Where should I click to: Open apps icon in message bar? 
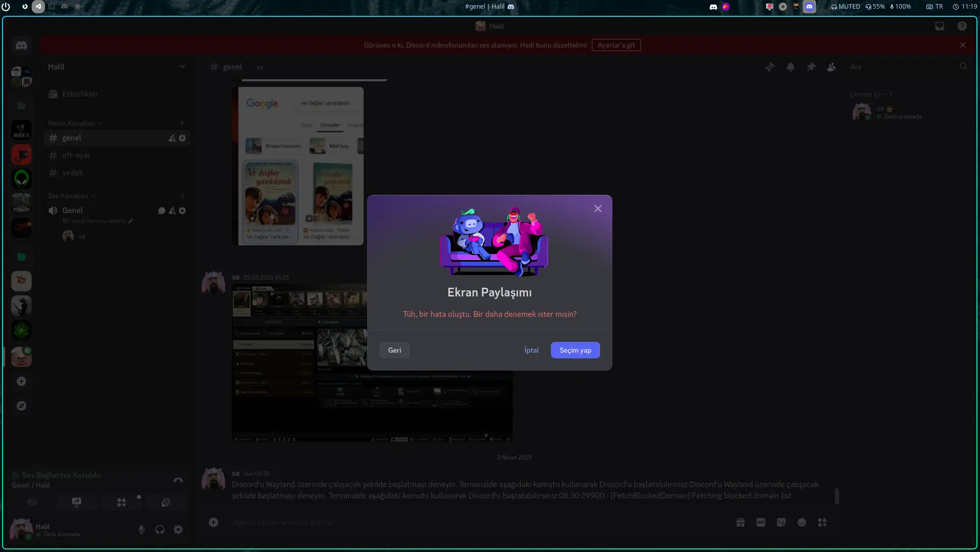(822, 522)
